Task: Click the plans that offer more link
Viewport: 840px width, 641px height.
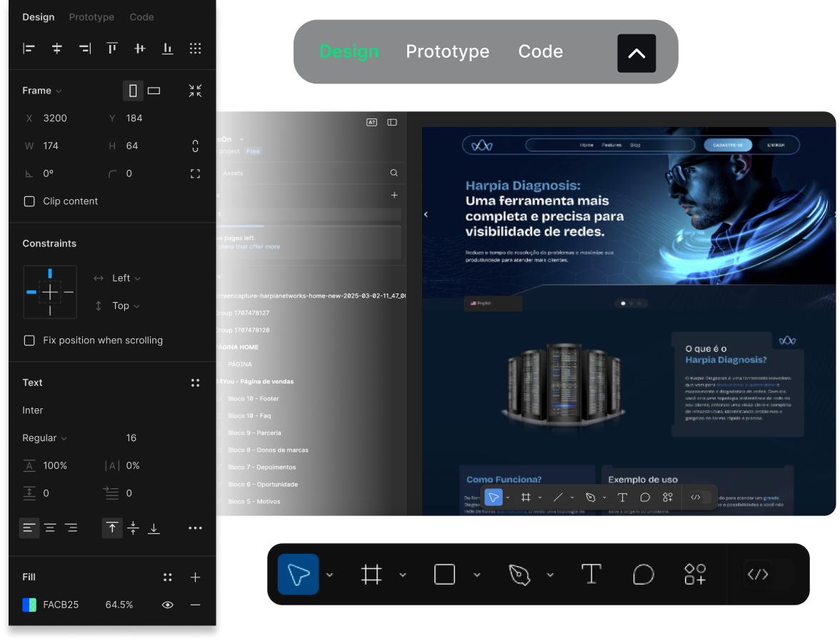Action: coord(249,247)
